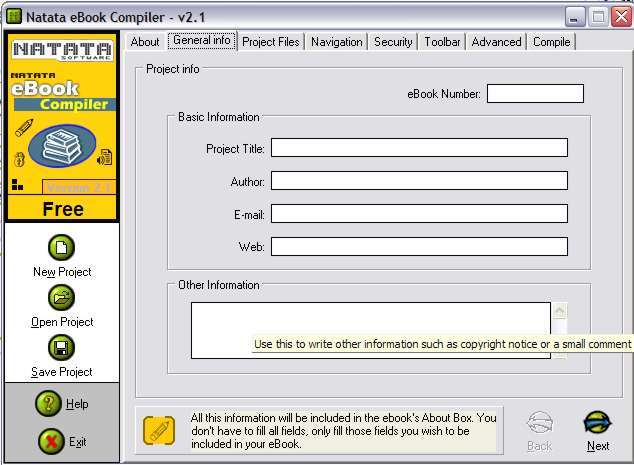
Task: Click the New Project round icon
Action: coord(61,247)
